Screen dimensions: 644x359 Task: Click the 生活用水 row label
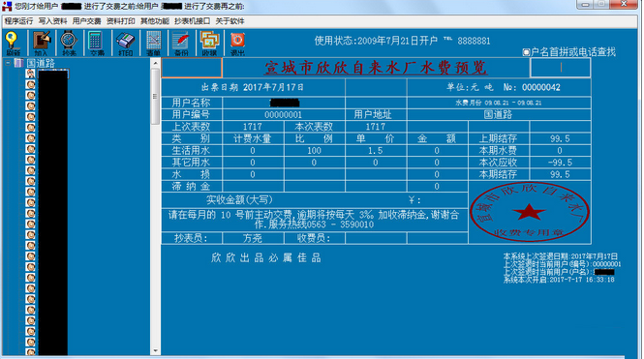[192, 151]
